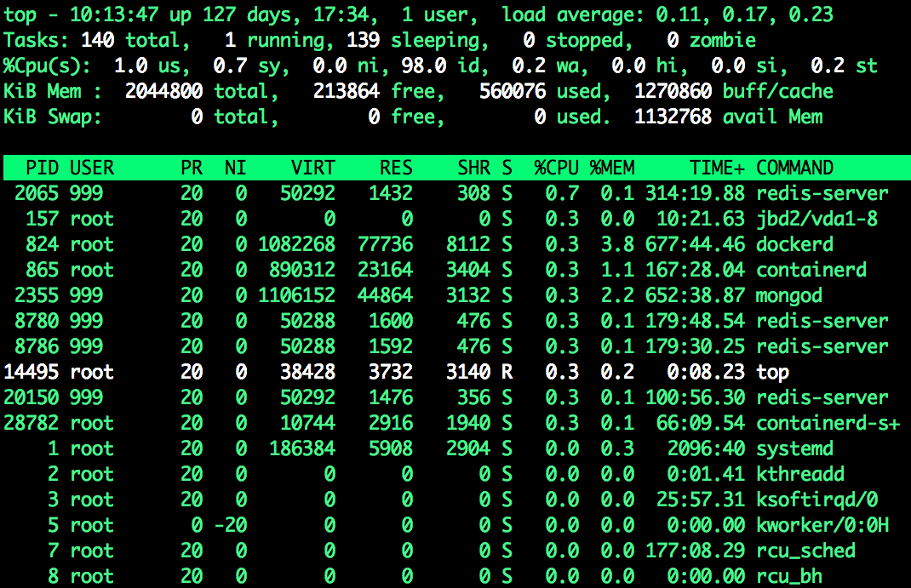The height and width of the screenshot is (588, 911).
Task: Select the running top process row
Action: (x=426, y=372)
